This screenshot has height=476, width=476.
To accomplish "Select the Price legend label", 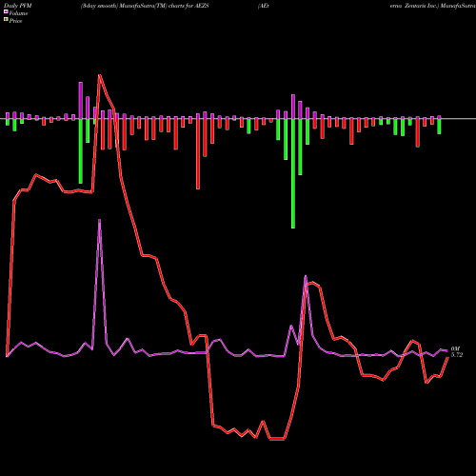I will tap(15, 21).
